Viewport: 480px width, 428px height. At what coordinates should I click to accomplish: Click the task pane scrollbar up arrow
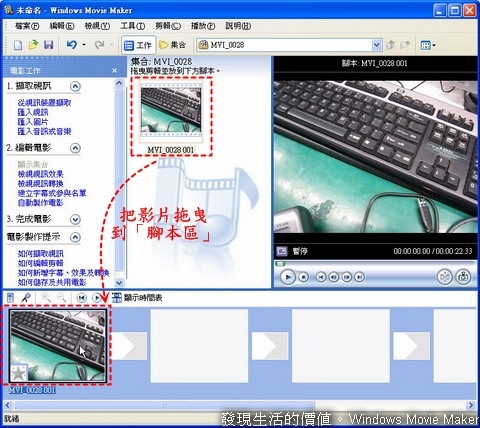(119, 83)
